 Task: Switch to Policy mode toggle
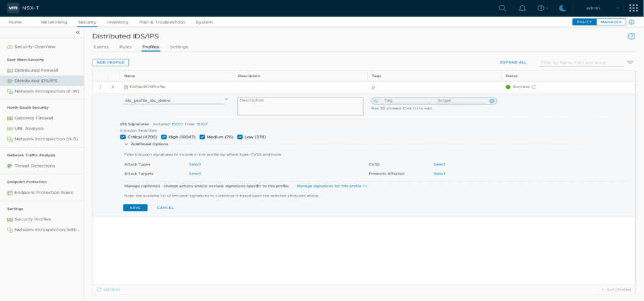pos(584,22)
